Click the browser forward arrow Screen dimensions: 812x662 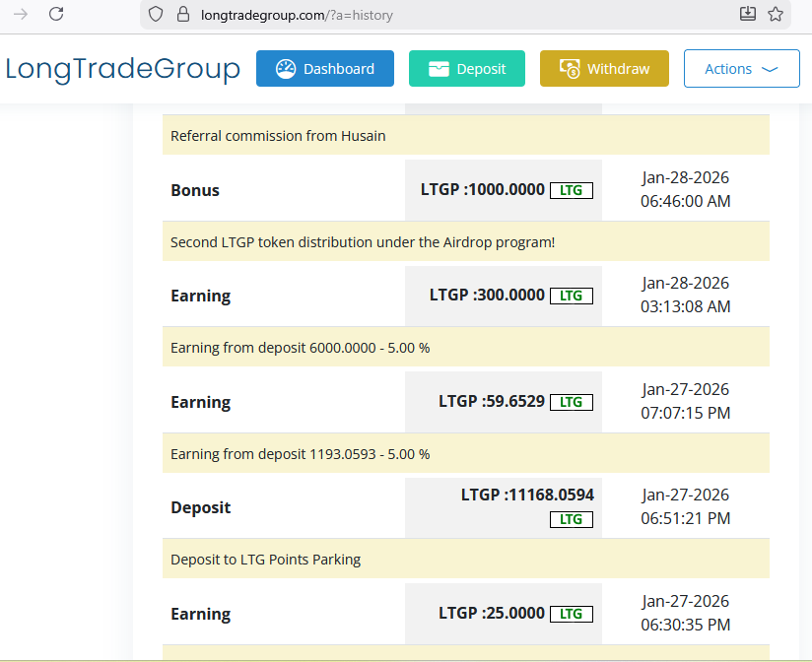(20, 14)
